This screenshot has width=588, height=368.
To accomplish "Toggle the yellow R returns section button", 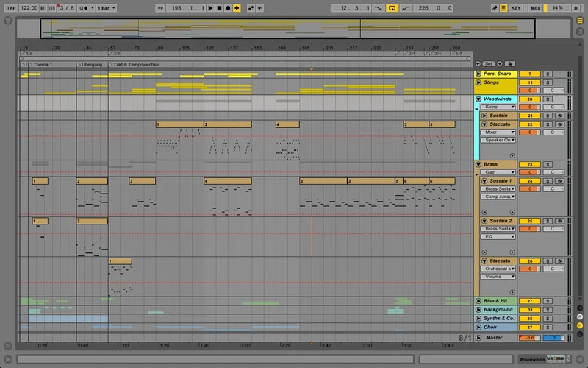I will tap(580, 325).
